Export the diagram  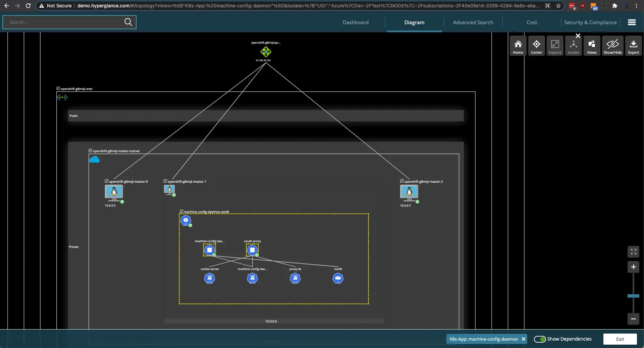click(633, 46)
